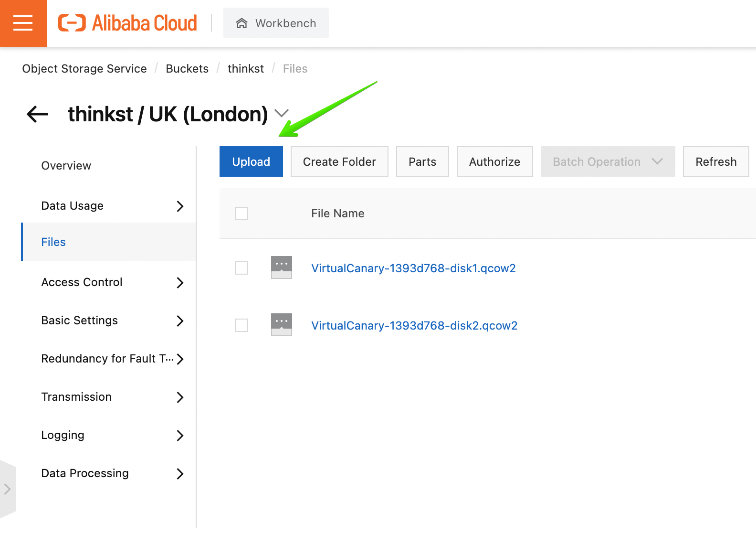Expand the Basic Settings chevron

[x=180, y=321]
